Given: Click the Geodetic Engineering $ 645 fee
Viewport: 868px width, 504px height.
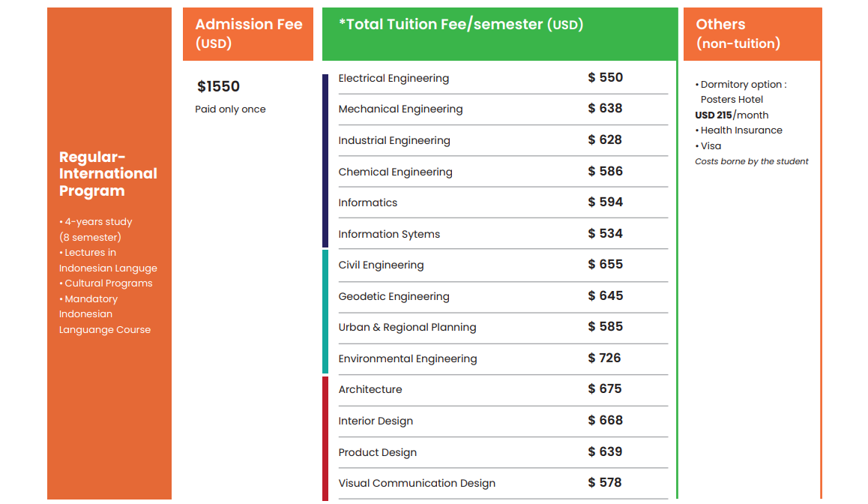Looking at the screenshot, I should (605, 295).
